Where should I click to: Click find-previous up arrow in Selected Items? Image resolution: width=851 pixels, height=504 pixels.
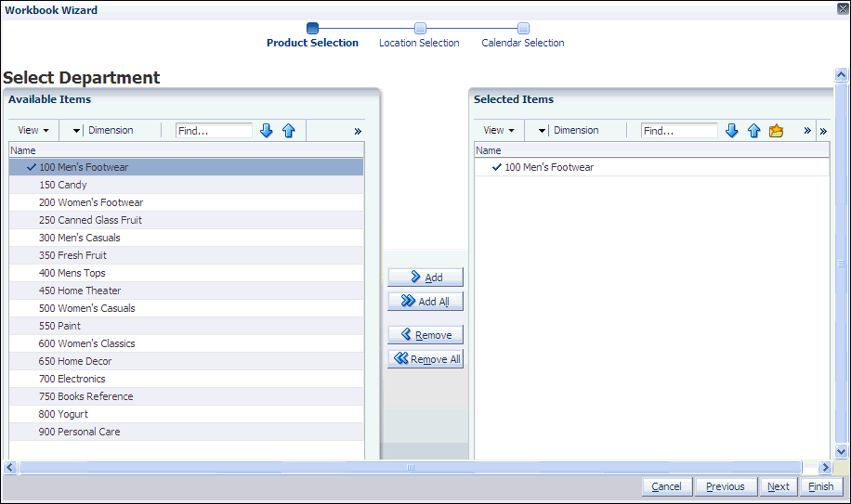coord(753,131)
